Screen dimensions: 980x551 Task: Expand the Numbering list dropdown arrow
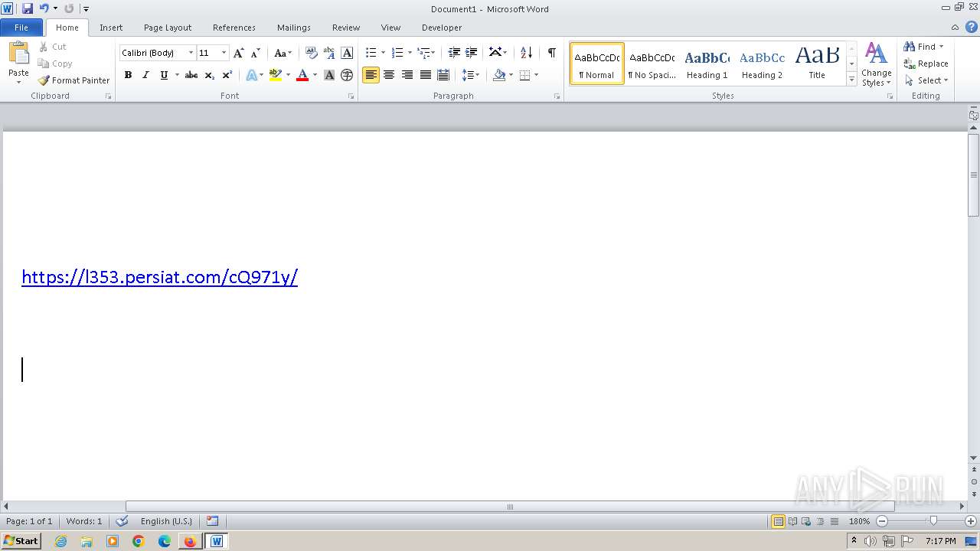pos(410,53)
